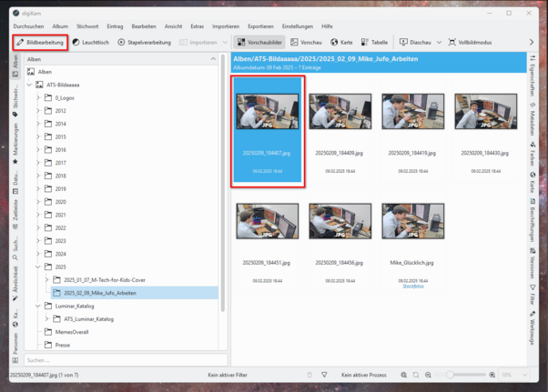Screen dimensions: 548x392
Task: Open Eigenschaften right sidebar tab
Action: pos(533,75)
